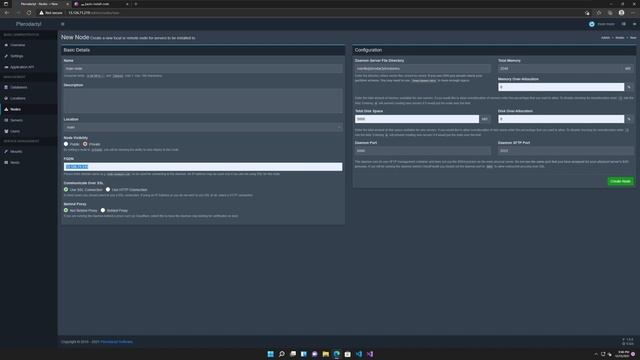Click the Create Node button
This screenshot has width=640, height=360.
point(620,181)
